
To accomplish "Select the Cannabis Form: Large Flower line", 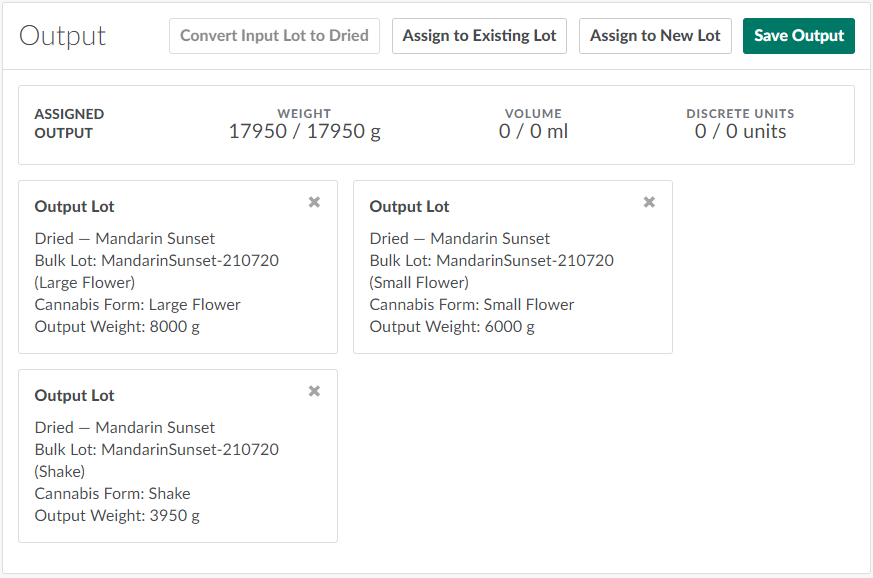I will coord(137,304).
